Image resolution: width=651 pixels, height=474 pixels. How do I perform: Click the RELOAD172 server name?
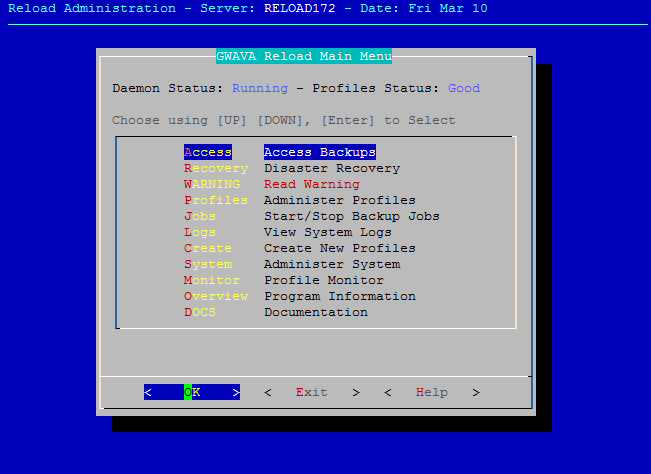pos(300,8)
